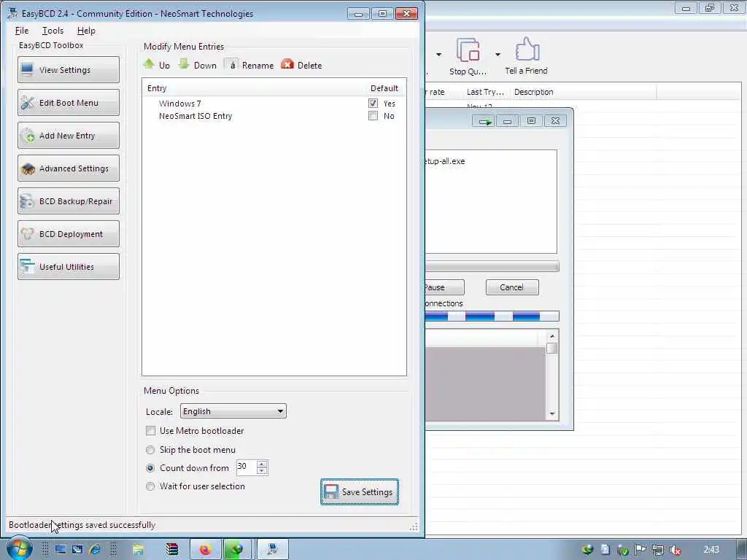Click Stop Queue icon in background window
Viewport: 747px width, 560px height.
point(468,50)
